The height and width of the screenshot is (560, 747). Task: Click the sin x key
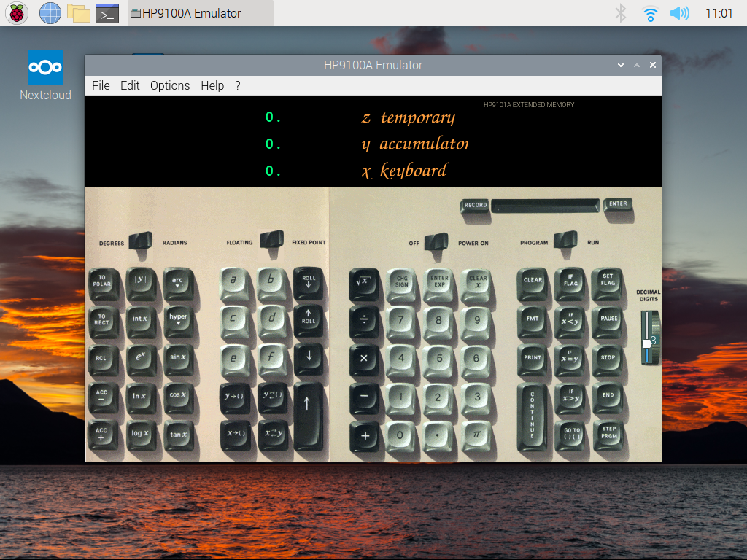click(x=178, y=359)
